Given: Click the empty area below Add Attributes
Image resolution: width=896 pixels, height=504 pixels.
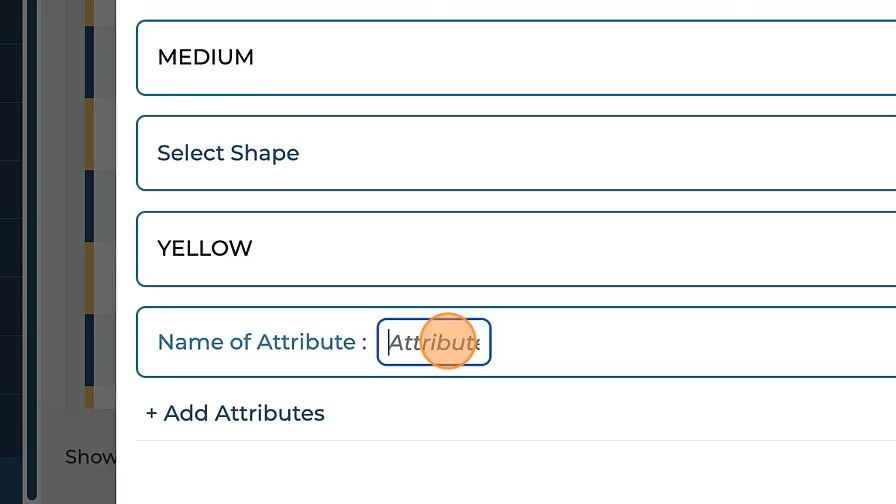Looking at the screenshot, I should 515,472.
